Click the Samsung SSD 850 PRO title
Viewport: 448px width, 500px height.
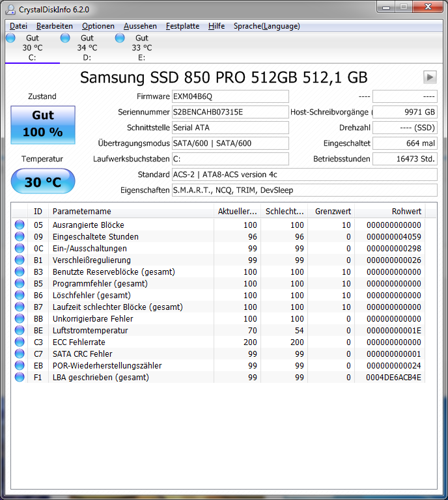click(224, 77)
